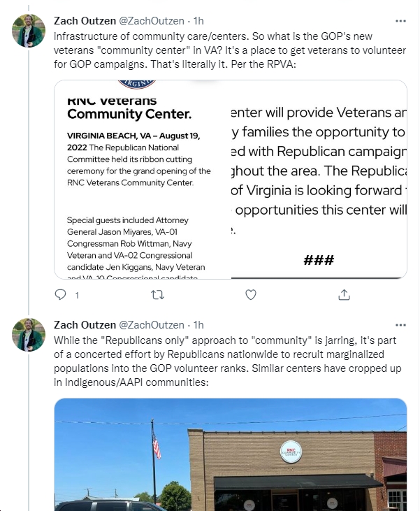Viewport: 420px width, 511px height.
Task: Open the Zach Outzen name link on the first tweet
Action: [x=85, y=21]
